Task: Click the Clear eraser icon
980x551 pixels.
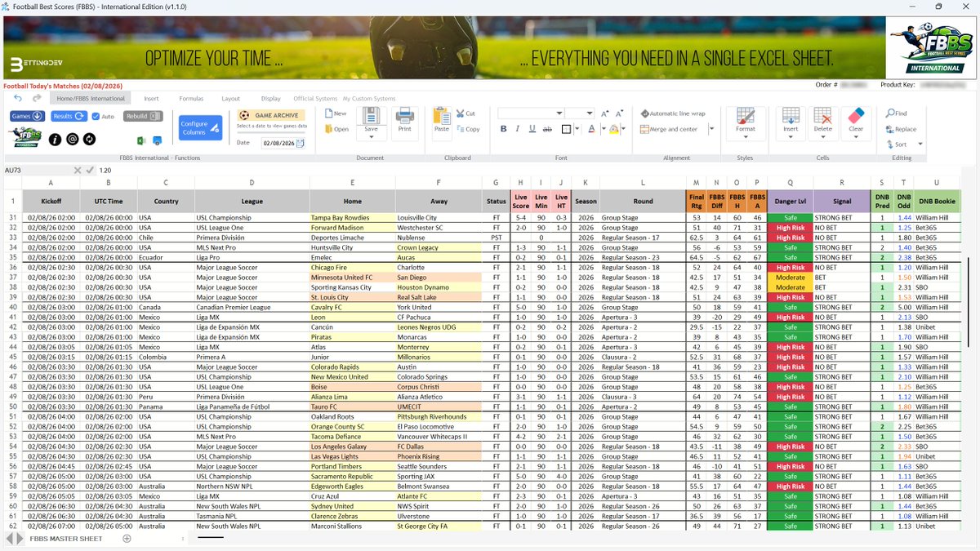Action: pyautogui.click(x=856, y=115)
